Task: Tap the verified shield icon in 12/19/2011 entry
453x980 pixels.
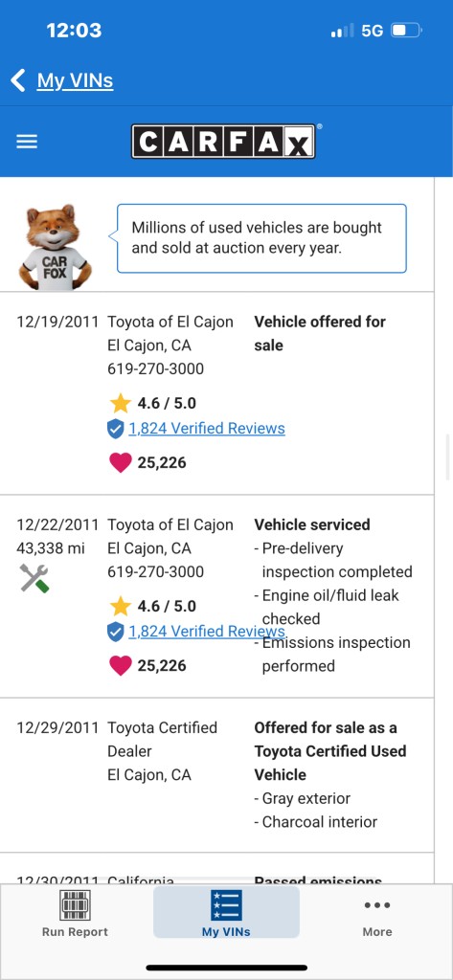Action: point(115,429)
